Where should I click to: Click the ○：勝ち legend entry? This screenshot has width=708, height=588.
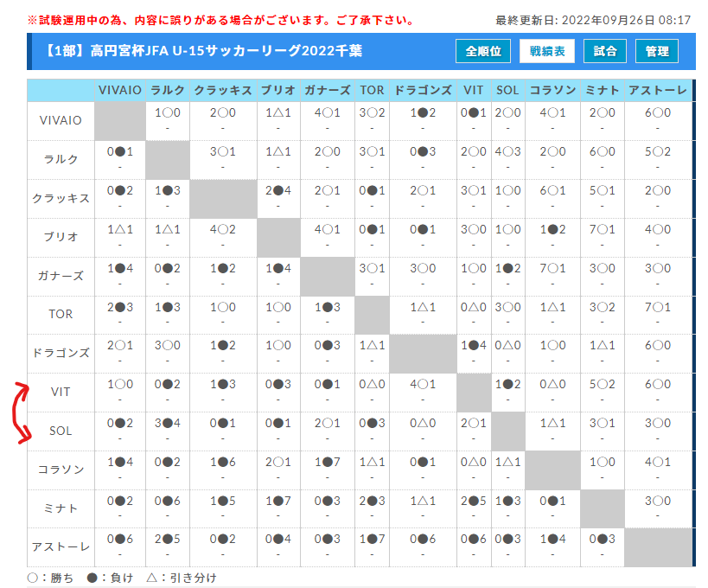50,578
